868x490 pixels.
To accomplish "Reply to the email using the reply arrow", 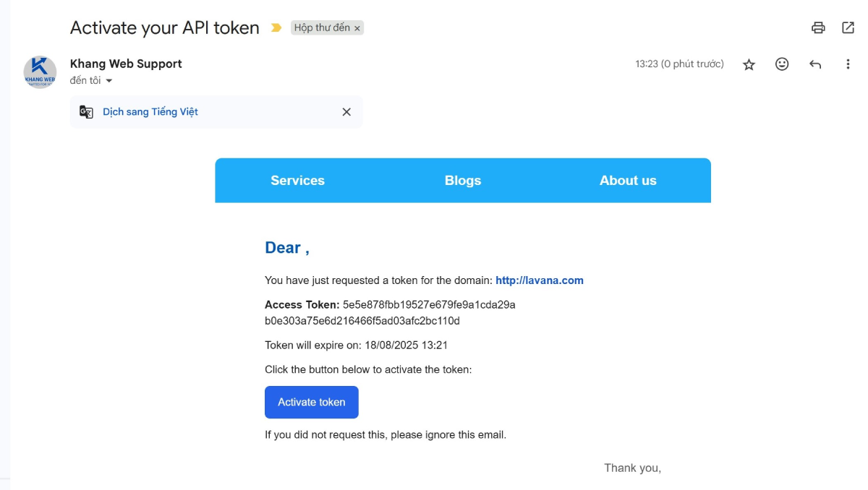I will click(815, 64).
